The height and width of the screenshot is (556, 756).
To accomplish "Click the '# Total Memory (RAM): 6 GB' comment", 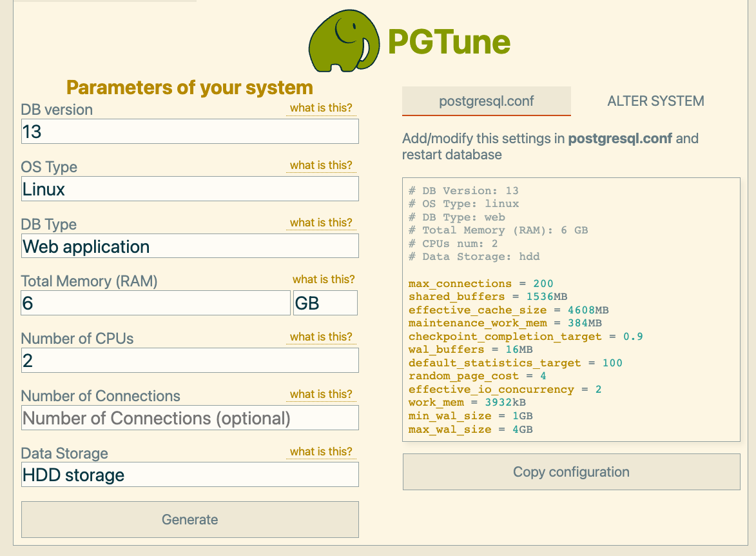I will coord(498,231).
